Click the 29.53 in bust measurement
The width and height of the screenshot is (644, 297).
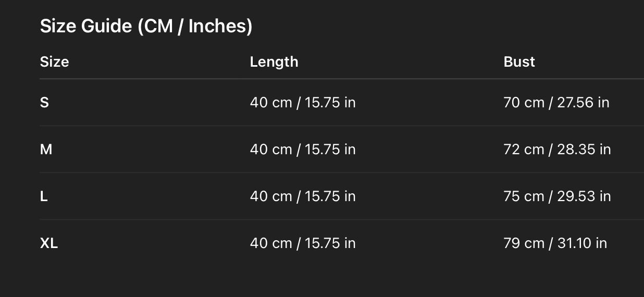[x=584, y=196]
